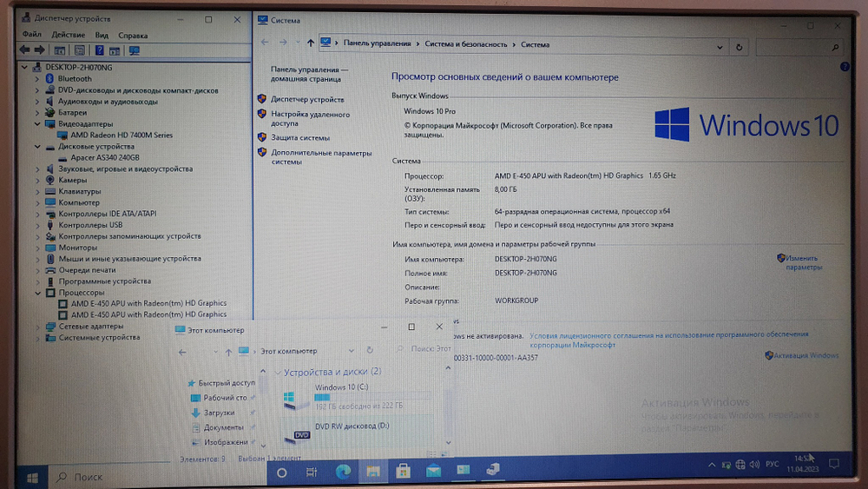Screen dimensions: 868x489
Task: Expand Мониторы category
Action: coord(37,248)
